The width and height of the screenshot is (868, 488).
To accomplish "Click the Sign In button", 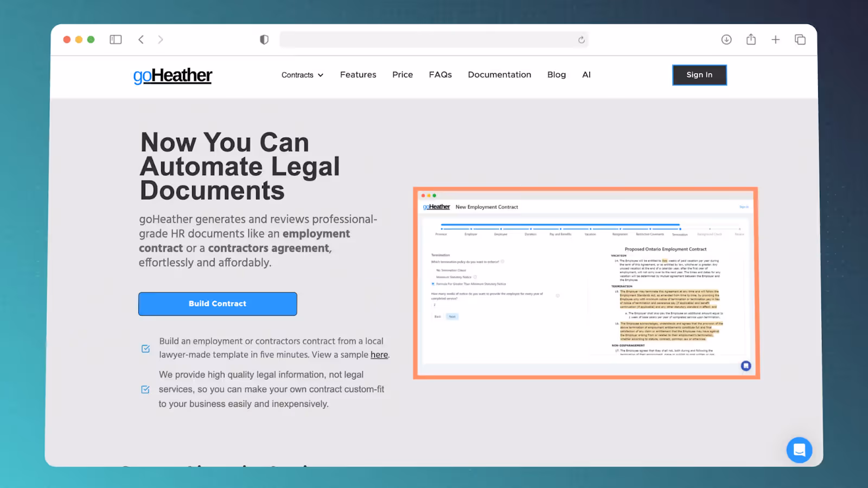I will point(699,75).
